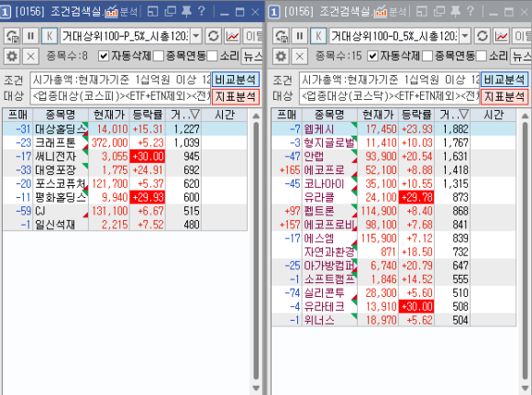Image resolution: width=532 pixels, height=395 pixels.
Task: Enable 종목연동 checkbox in right window
Action: pos(427,56)
